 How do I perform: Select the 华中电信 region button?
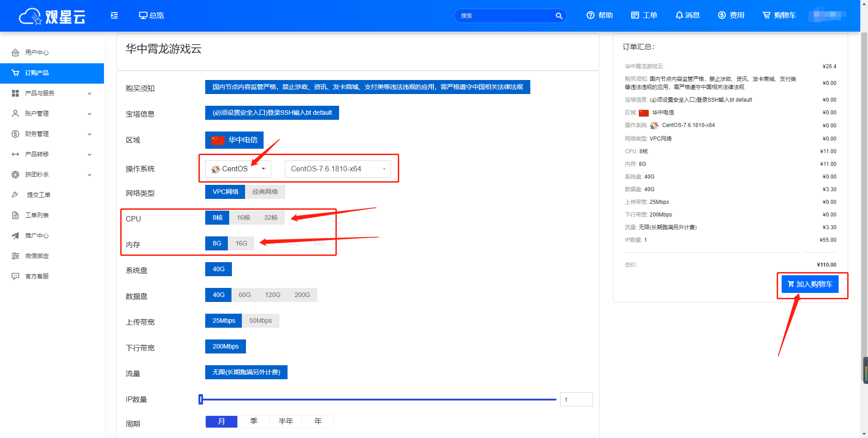234,140
